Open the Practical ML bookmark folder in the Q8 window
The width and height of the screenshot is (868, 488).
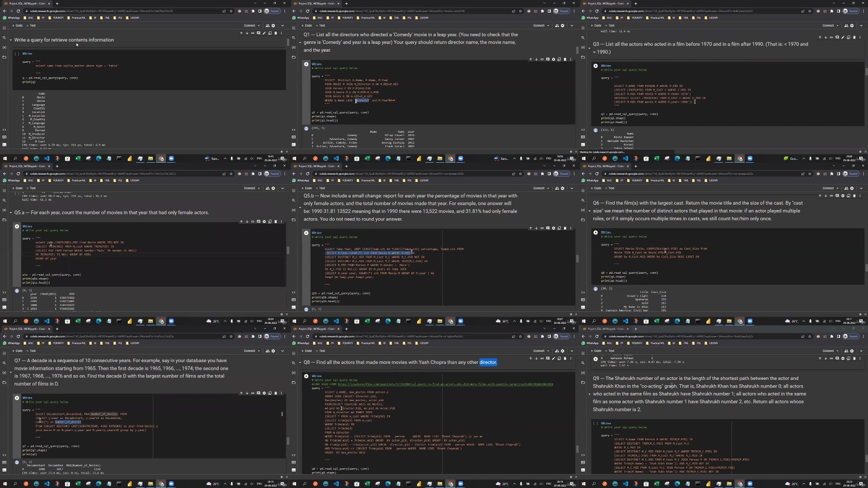pos(366,343)
